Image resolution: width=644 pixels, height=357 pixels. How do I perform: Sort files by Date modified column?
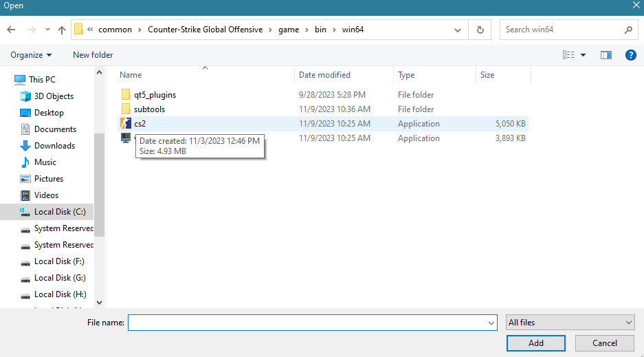pos(324,75)
